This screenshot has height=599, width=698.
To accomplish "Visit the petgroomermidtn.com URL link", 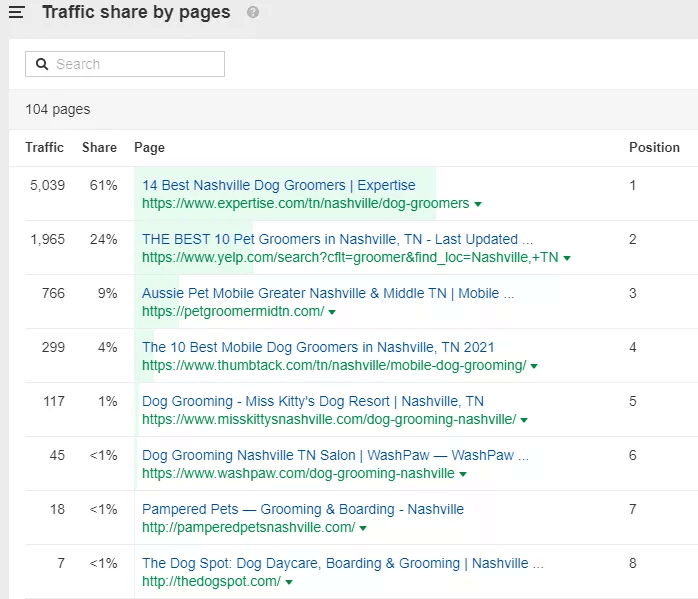I will click(232, 311).
